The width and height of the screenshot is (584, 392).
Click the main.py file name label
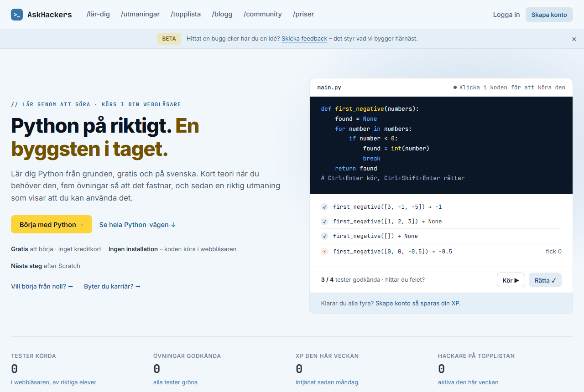[x=329, y=88]
